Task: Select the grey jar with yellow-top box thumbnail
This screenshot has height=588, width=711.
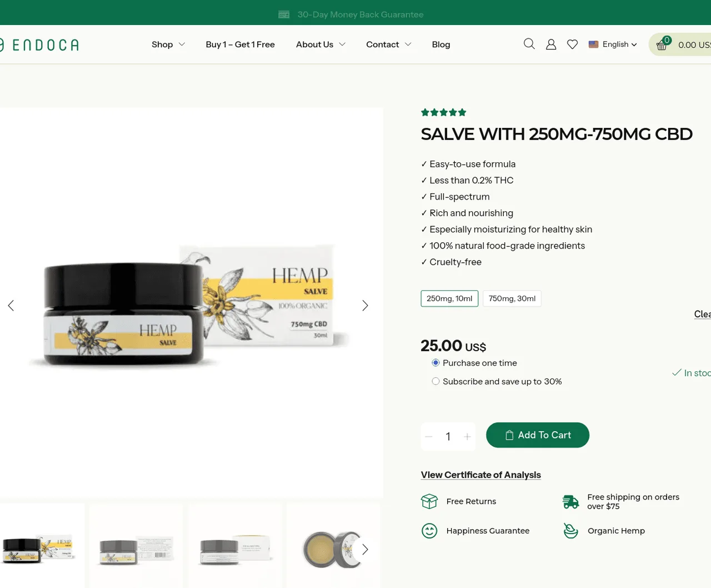Action: point(235,545)
